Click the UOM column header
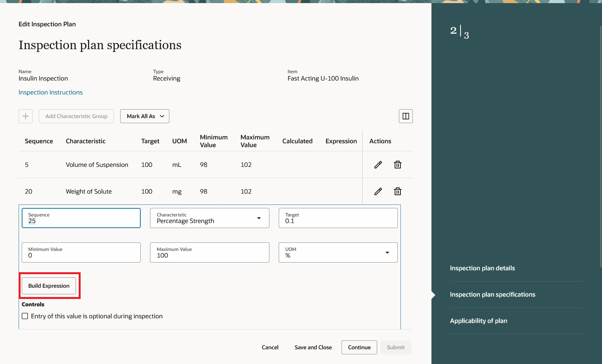This screenshot has width=602, height=364. tap(179, 141)
